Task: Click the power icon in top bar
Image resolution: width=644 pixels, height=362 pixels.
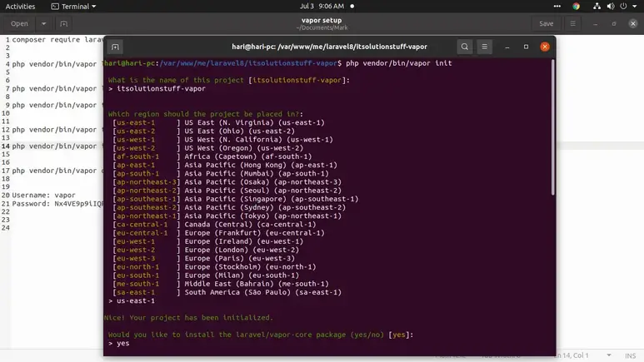Action: (623, 6)
